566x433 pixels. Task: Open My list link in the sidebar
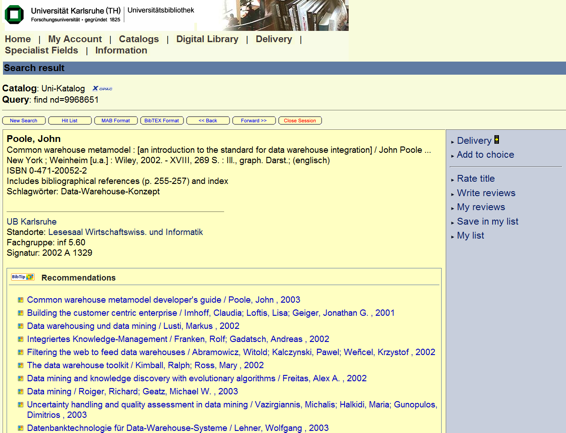pyautogui.click(x=470, y=236)
